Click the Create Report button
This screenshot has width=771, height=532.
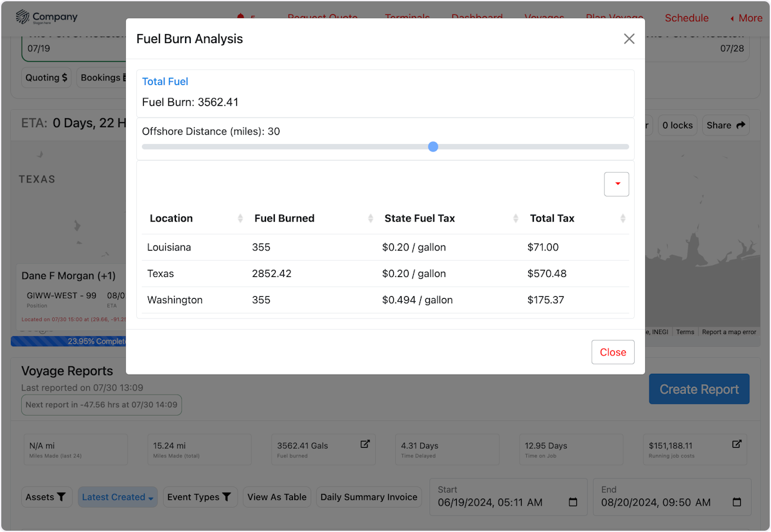coord(699,389)
